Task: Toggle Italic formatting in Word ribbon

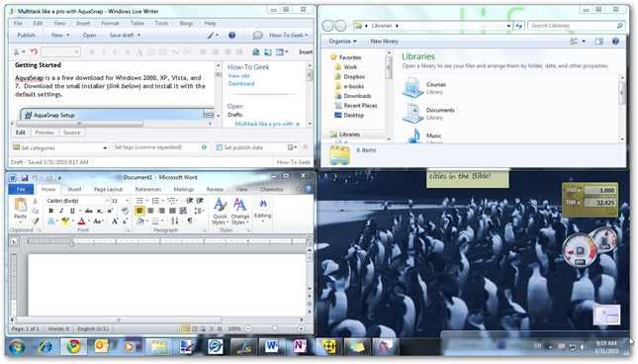Action: [61, 211]
